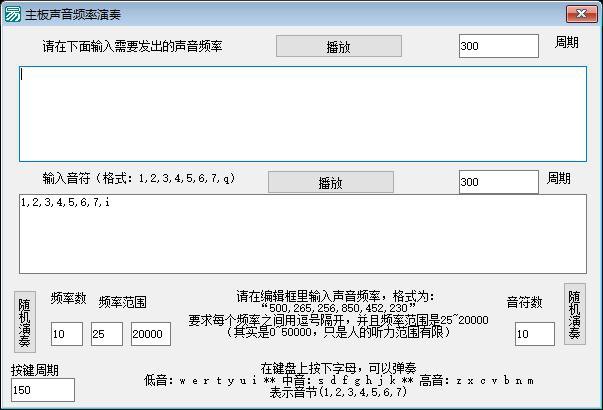The height and width of the screenshot is (410, 603).
Task: Click the 频率范围 label
Action: pyautogui.click(x=123, y=302)
